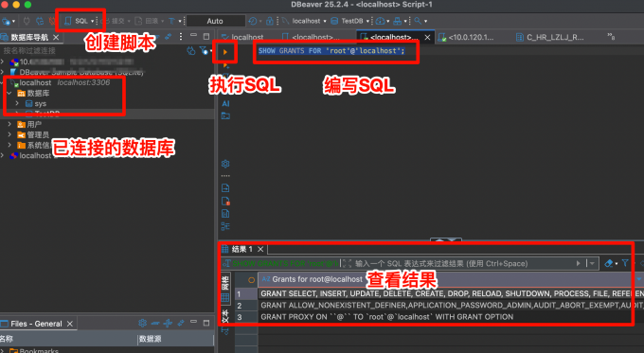
Task: Open the SQL button dropdown arrow
Action: point(92,21)
